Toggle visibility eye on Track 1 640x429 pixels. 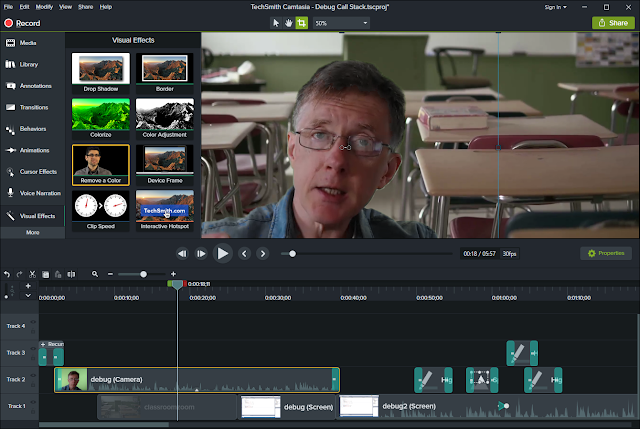[x=33, y=402]
